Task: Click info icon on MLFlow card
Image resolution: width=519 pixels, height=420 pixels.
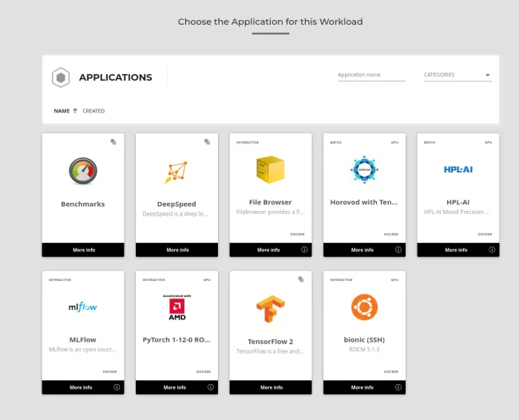Action: 117,387
